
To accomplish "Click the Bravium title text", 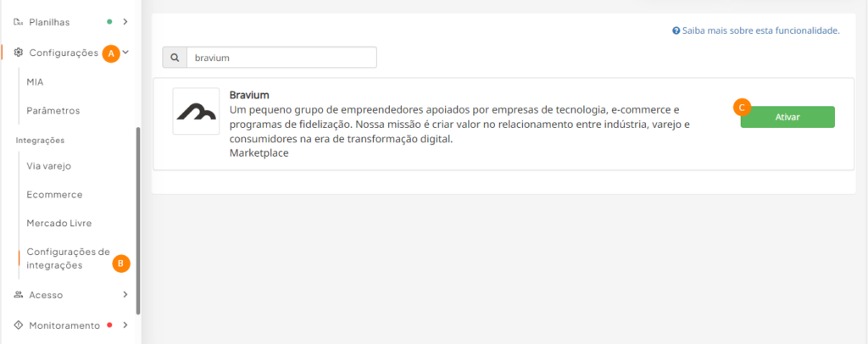I will click(249, 95).
